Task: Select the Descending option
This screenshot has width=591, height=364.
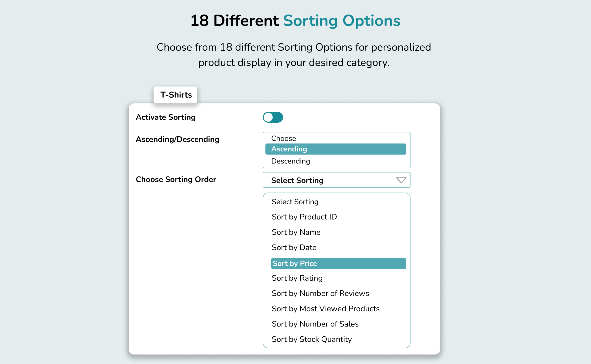Action: coord(290,161)
